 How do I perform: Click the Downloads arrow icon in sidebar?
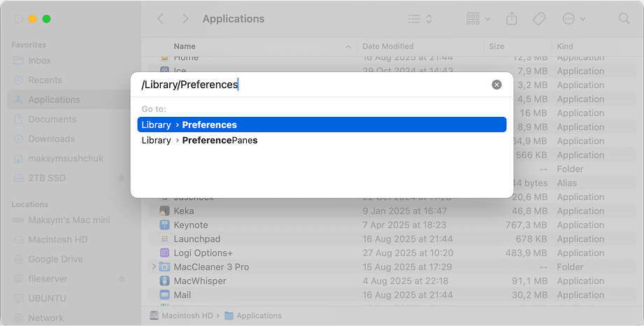18,139
